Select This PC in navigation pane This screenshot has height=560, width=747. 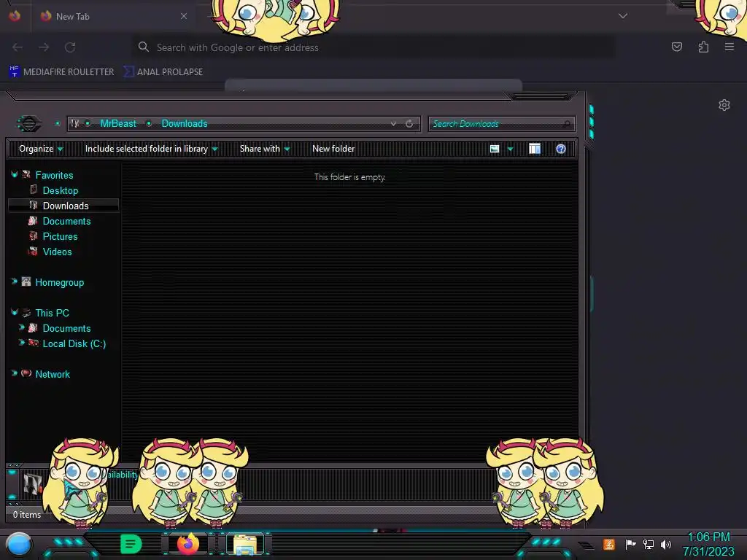click(x=53, y=313)
